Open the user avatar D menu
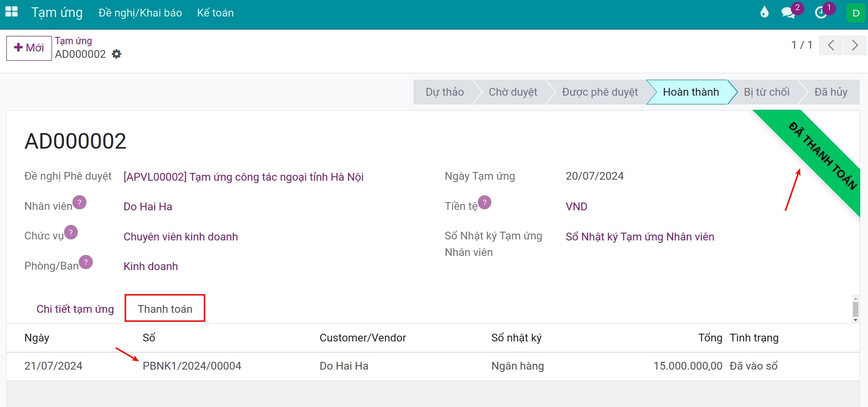Screen dimensions: 868x407 click(x=856, y=13)
